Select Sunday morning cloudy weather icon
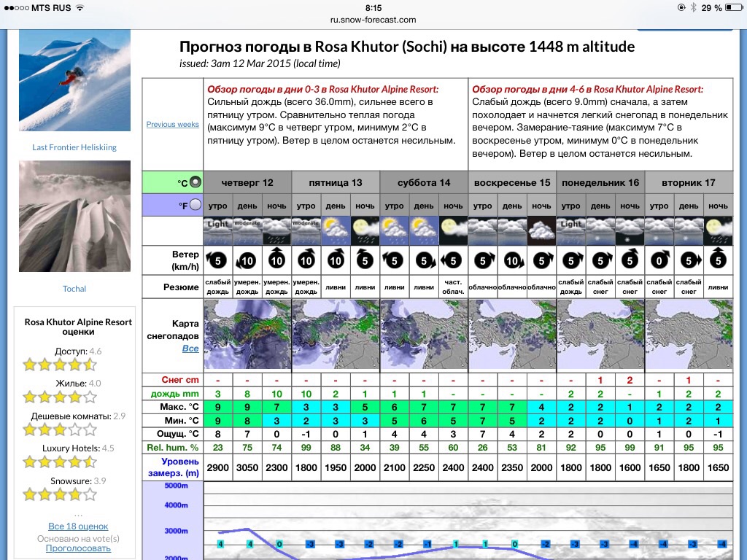 pyautogui.click(x=483, y=231)
